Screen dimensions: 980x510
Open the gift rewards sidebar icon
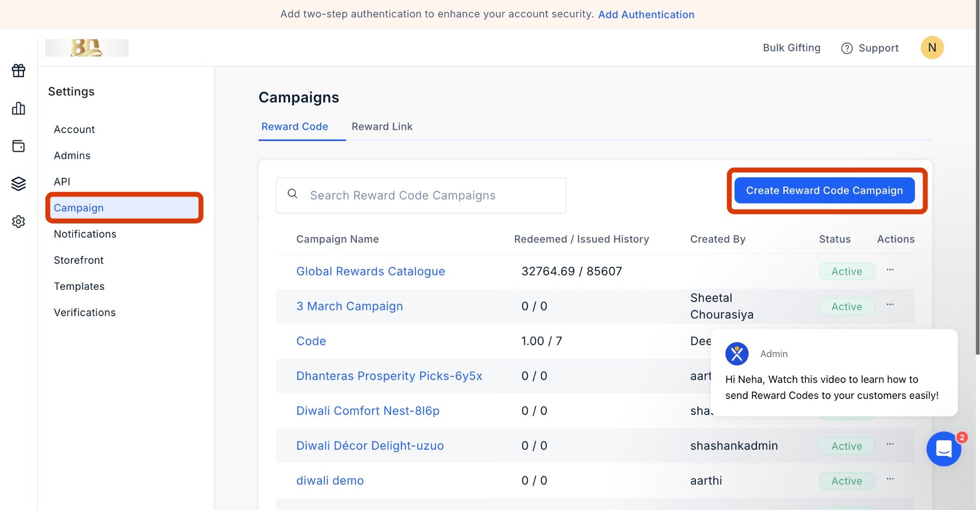(18, 71)
